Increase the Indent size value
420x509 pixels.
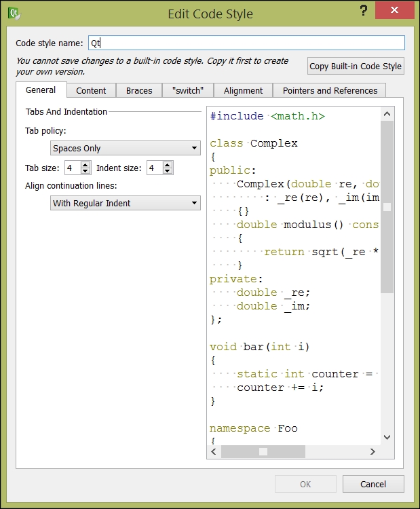click(x=168, y=165)
